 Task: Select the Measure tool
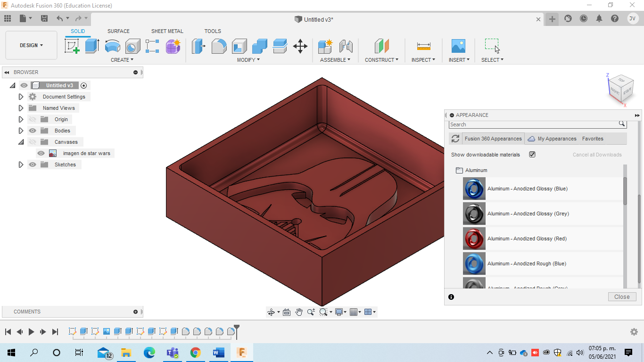click(424, 46)
